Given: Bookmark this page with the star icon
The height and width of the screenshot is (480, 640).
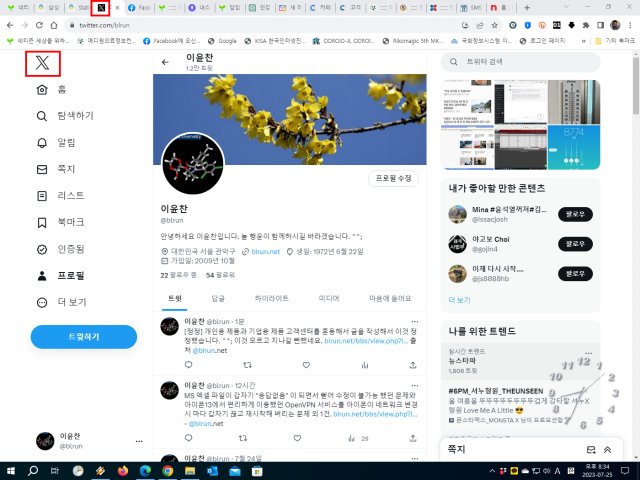Looking at the screenshot, I should [x=494, y=25].
